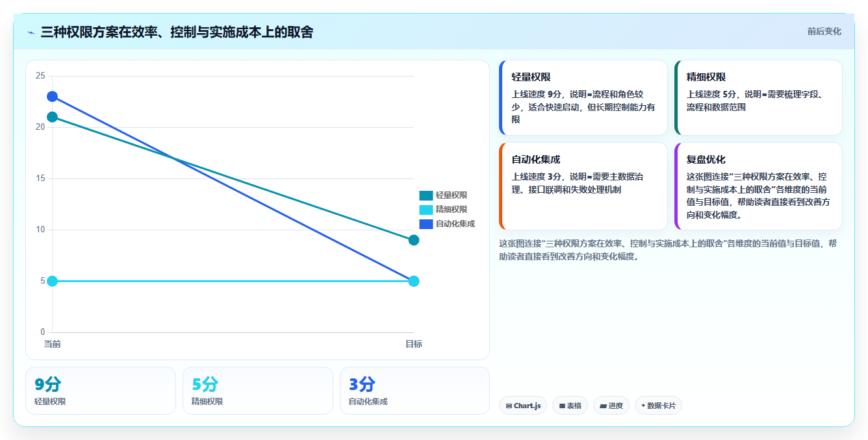Select the data point at 目标 value 5
868x440 pixels.
414,281
